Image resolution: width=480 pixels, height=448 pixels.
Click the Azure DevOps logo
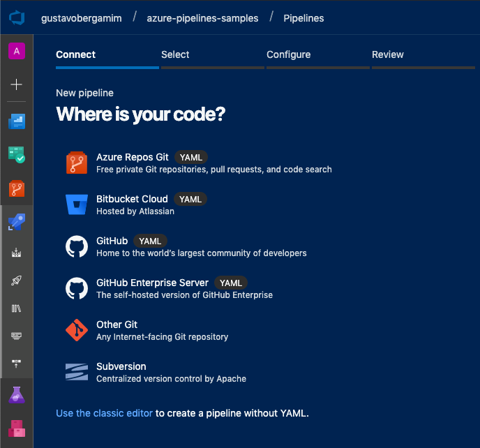tap(17, 17)
